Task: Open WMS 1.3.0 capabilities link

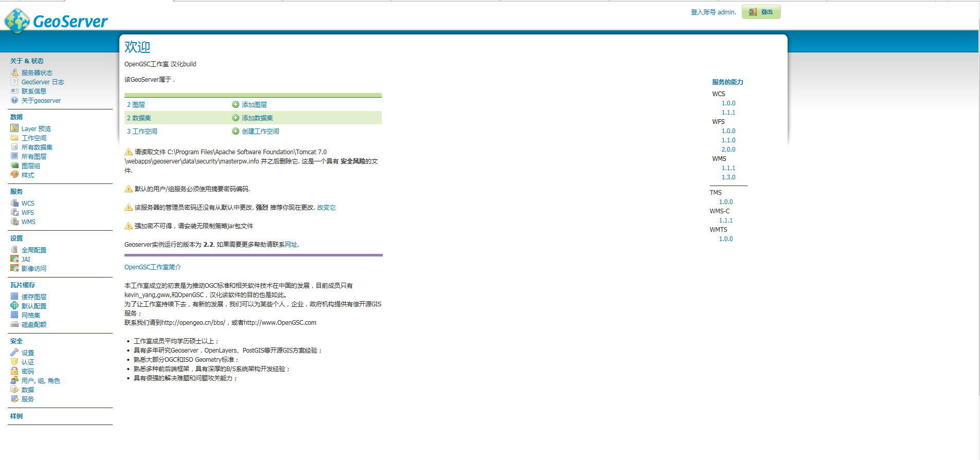Action: coord(728,177)
